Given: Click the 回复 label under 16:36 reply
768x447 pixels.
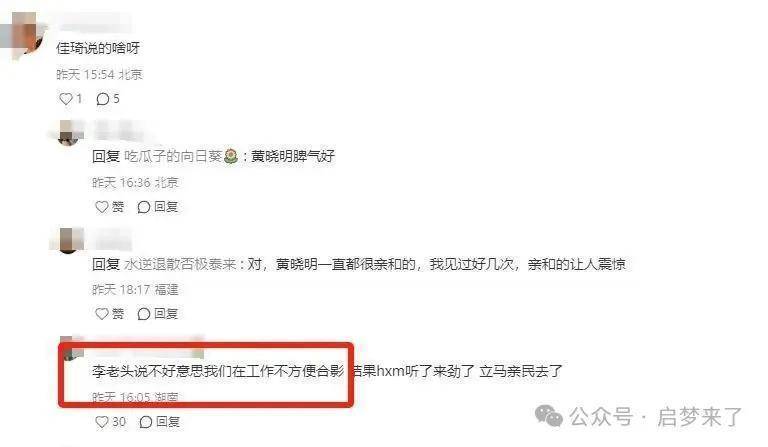Looking at the screenshot, I should (166, 207).
